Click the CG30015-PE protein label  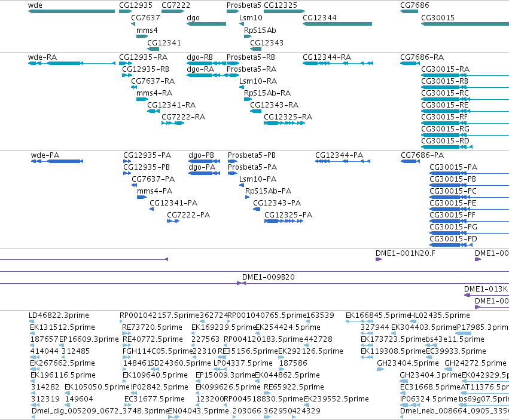click(453, 203)
